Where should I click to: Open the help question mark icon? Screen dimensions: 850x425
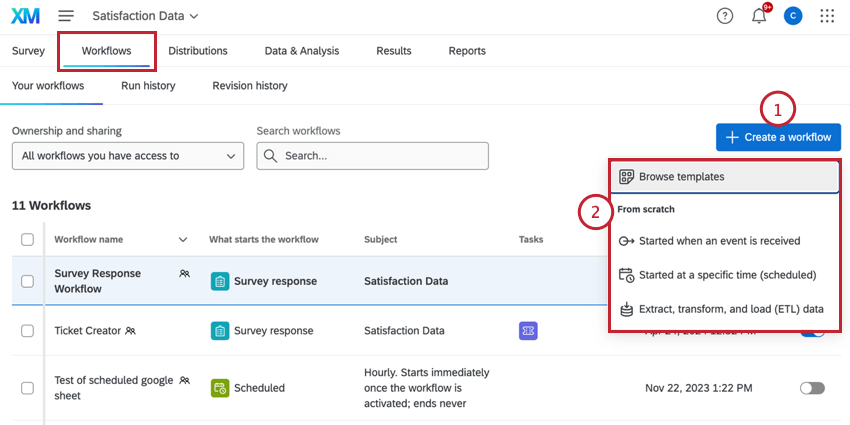725,16
